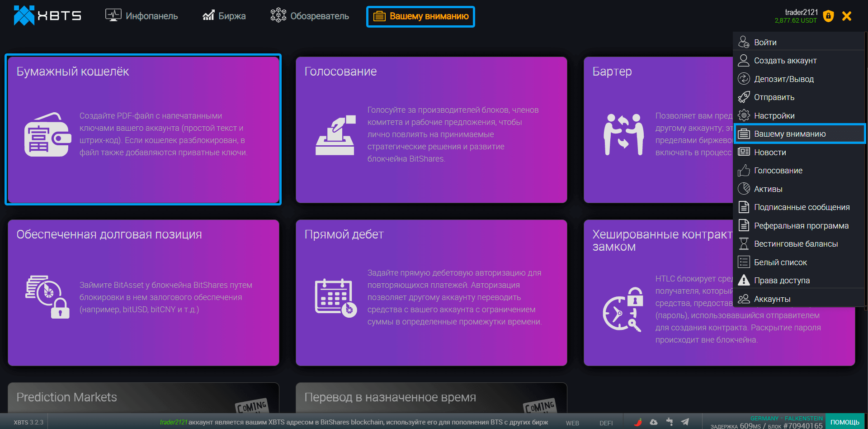868x429 pixels.
Task: Open Аккаунты from the side menu
Action: pos(773,299)
